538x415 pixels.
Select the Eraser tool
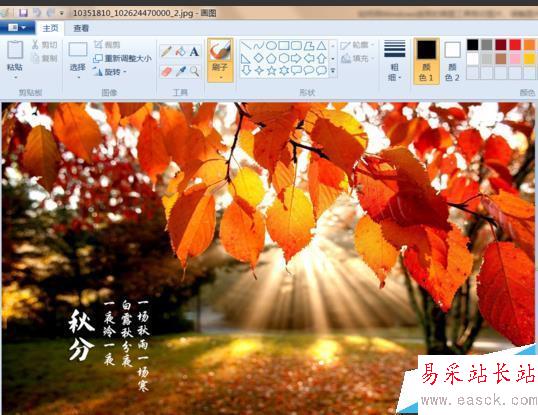[x=166, y=71]
